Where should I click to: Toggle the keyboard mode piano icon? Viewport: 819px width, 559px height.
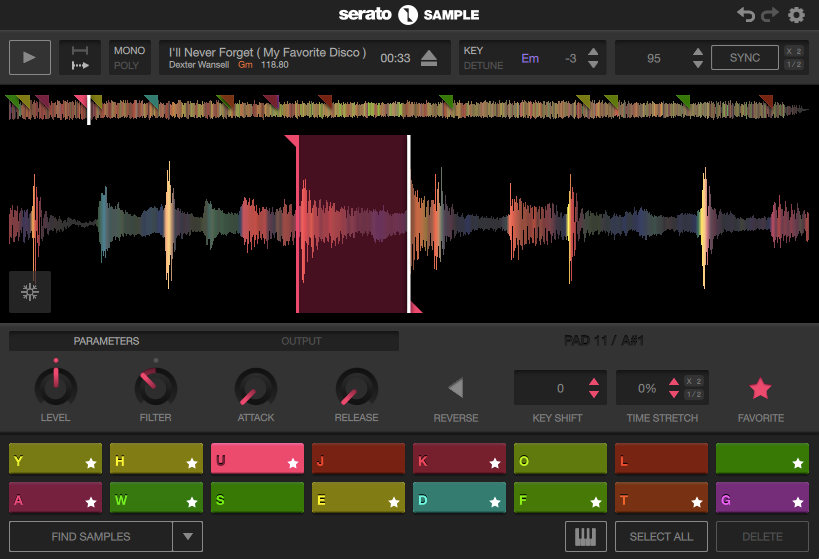(x=586, y=537)
